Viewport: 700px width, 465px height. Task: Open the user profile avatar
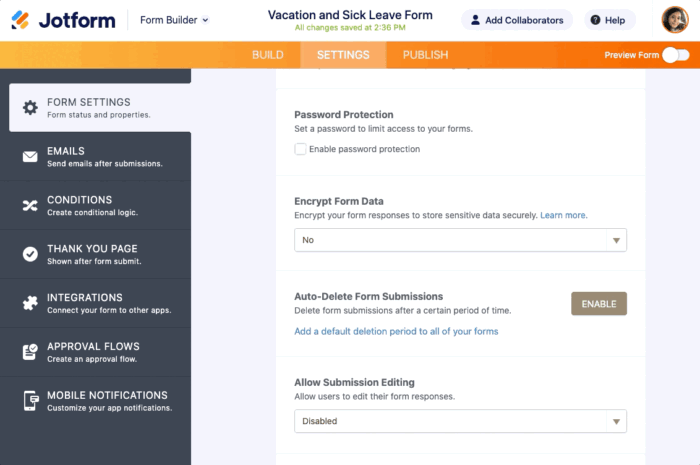coord(675,20)
